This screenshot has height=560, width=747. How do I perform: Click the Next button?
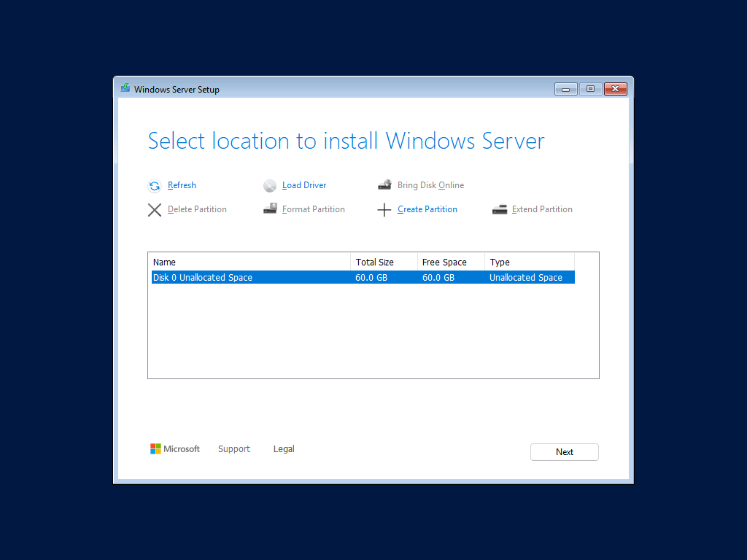tap(564, 451)
